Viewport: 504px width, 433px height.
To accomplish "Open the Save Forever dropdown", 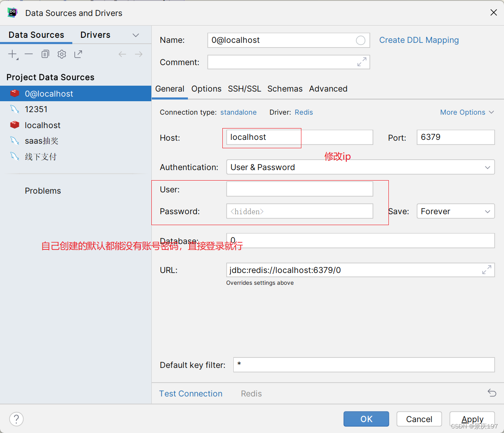I will coord(456,211).
